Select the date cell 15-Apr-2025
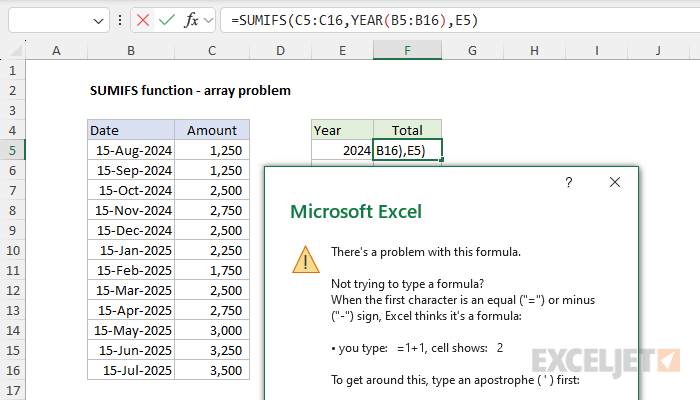Image resolution: width=700 pixels, height=400 pixels. click(131, 310)
